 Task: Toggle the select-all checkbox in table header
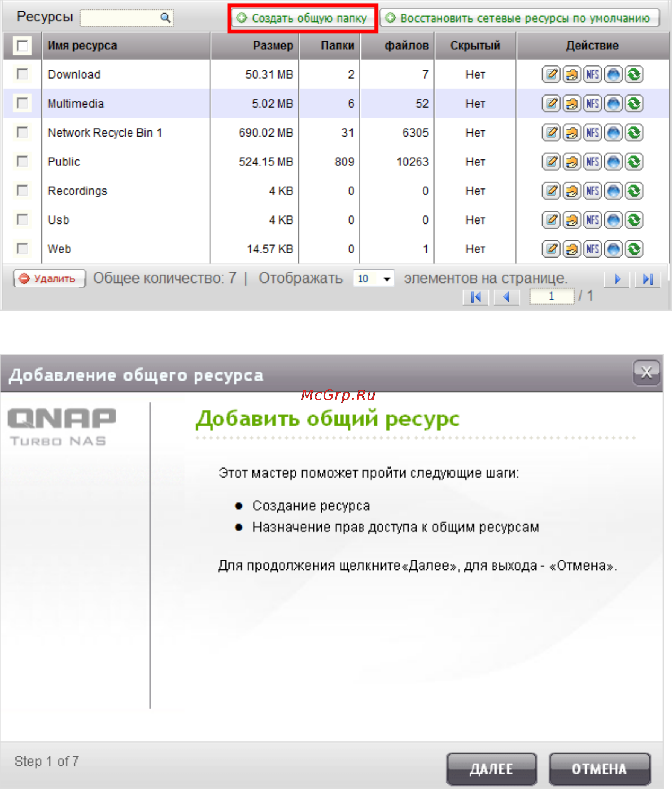pos(22,46)
